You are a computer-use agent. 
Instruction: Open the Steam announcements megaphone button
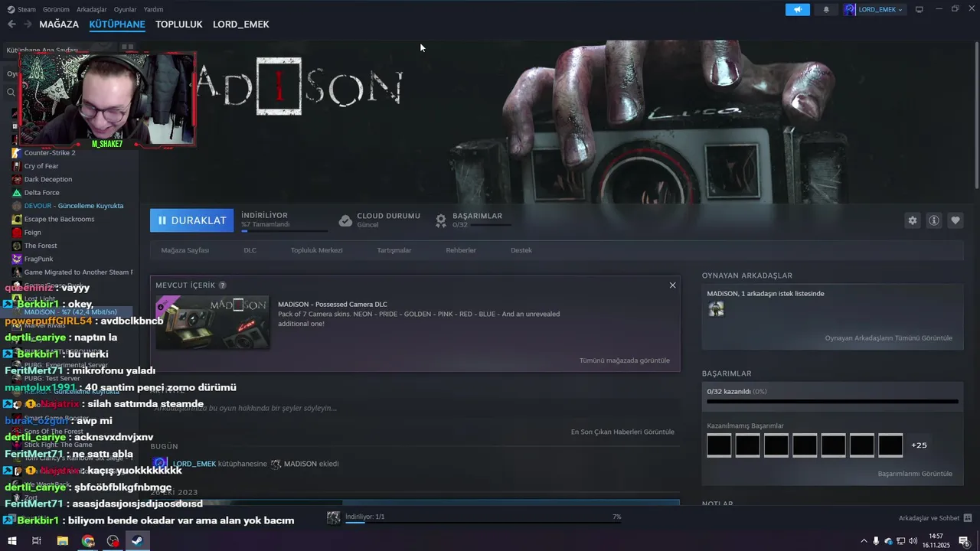[x=797, y=9]
